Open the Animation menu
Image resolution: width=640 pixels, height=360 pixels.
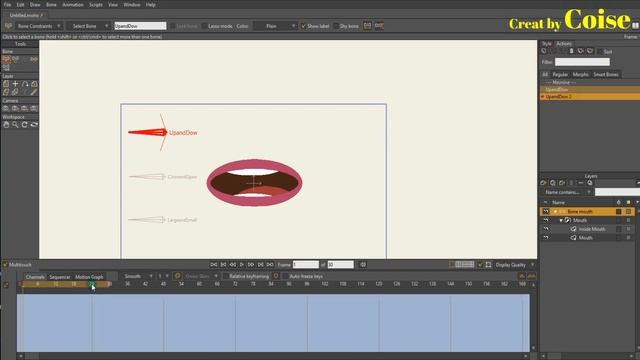pyautogui.click(x=73, y=4)
